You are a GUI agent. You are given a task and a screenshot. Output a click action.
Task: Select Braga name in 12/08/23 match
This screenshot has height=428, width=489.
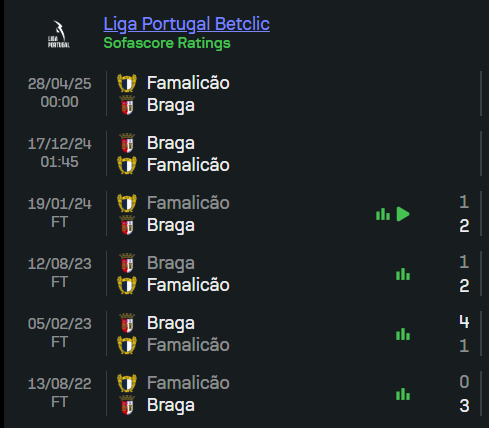click(x=171, y=263)
